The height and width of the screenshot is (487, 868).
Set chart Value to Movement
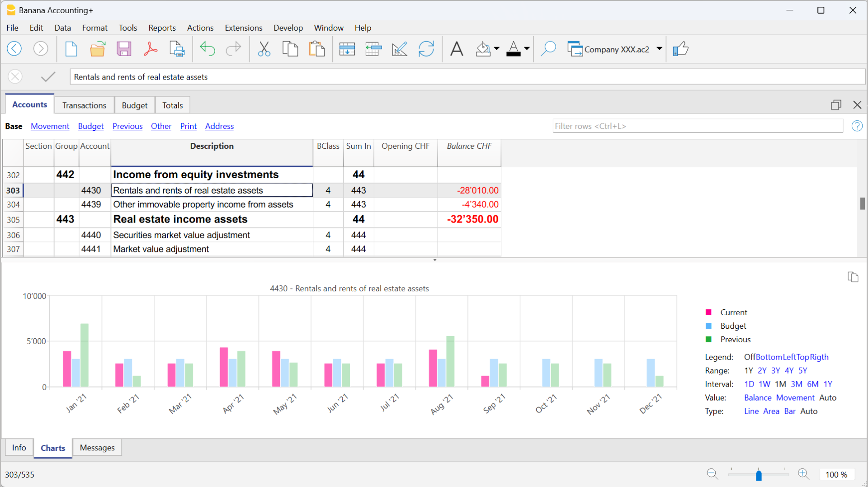click(796, 397)
